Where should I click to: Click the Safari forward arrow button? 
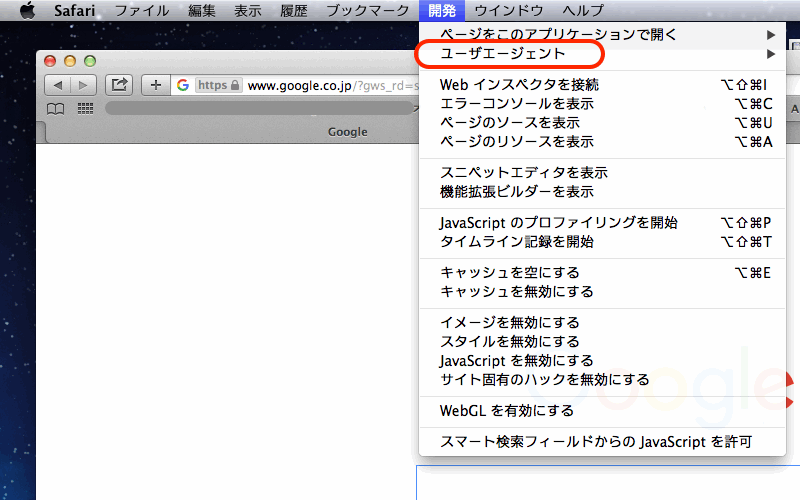(83, 85)
